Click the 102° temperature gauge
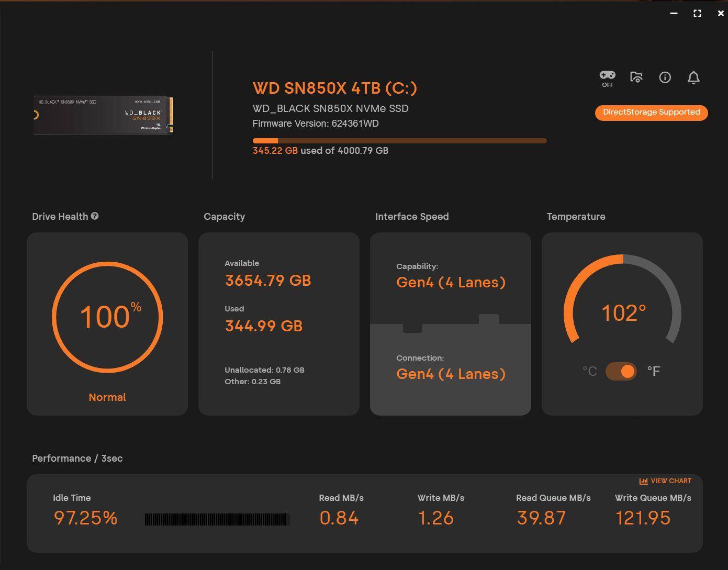Image resolution: width=728 pixels, height=570 pixels. [x=622, y=313]
